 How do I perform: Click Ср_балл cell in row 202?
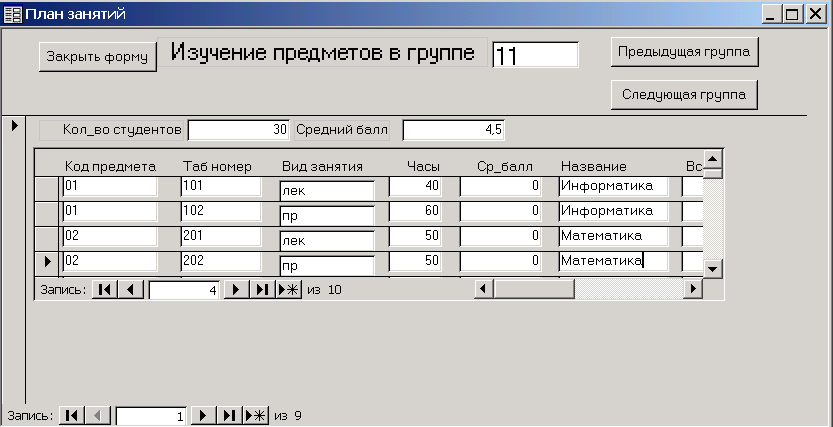point(500,261)
